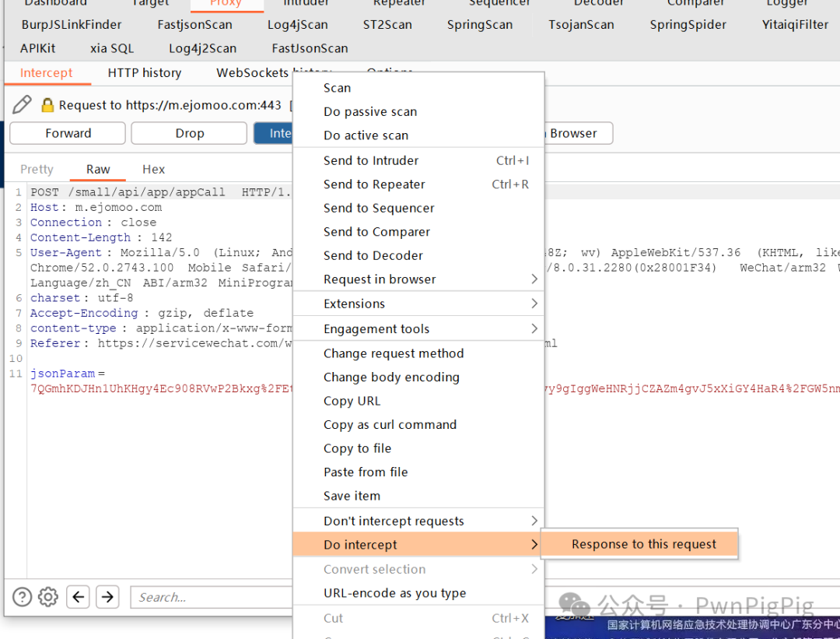Select Copy as curl command
This screenshot has height=639, width=840.
pyautogui.click(x=418, y=424)
